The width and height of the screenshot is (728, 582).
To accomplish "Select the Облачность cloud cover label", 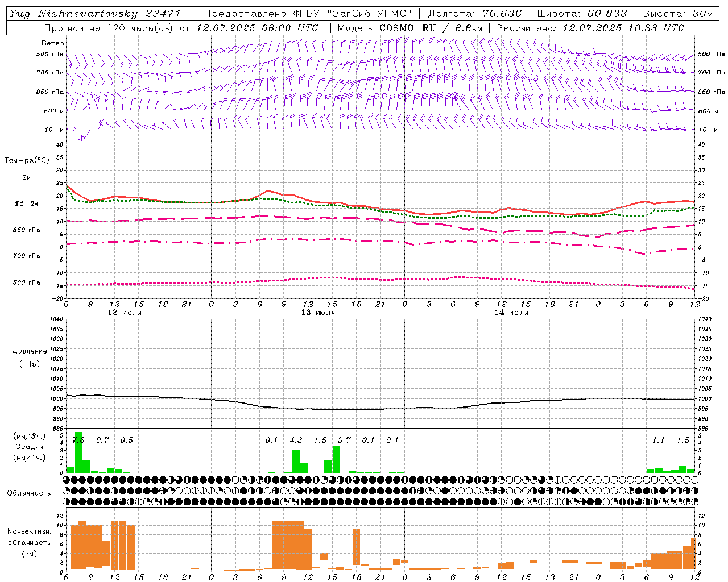I will 29,493.
